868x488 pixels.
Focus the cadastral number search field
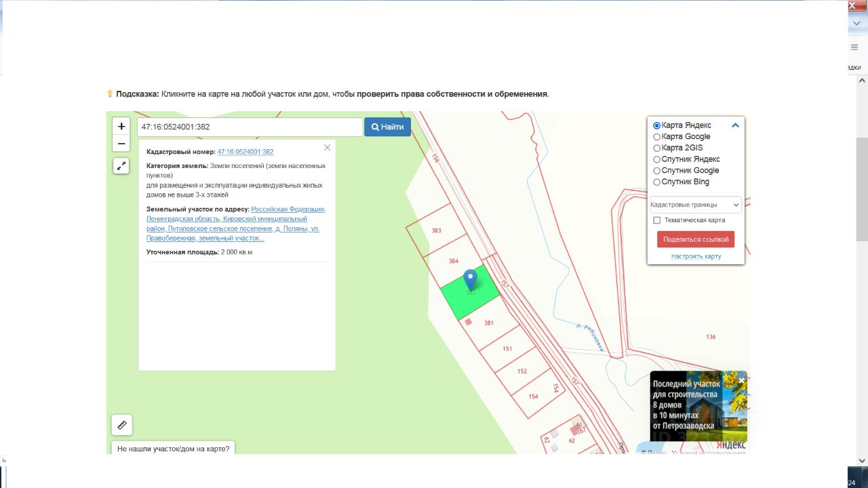(250, 127)
